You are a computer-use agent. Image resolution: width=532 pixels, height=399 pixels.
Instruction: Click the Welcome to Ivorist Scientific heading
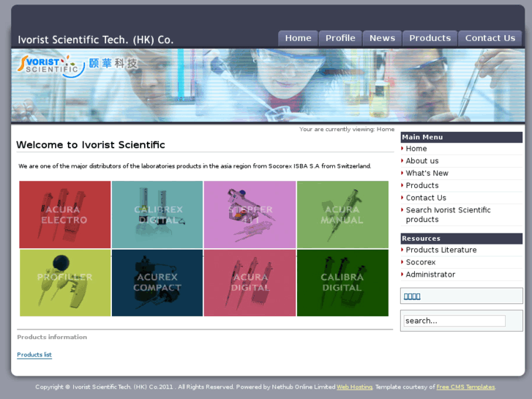91,145
